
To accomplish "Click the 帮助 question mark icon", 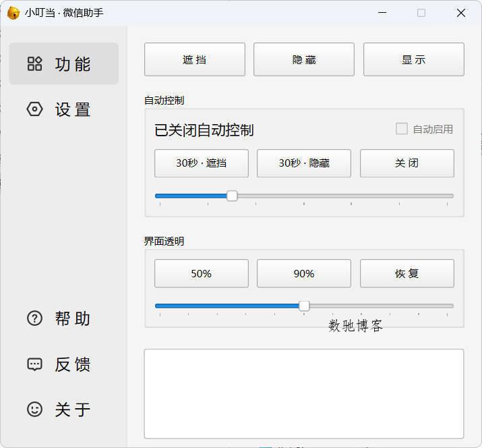I will [x=34, y=318].
